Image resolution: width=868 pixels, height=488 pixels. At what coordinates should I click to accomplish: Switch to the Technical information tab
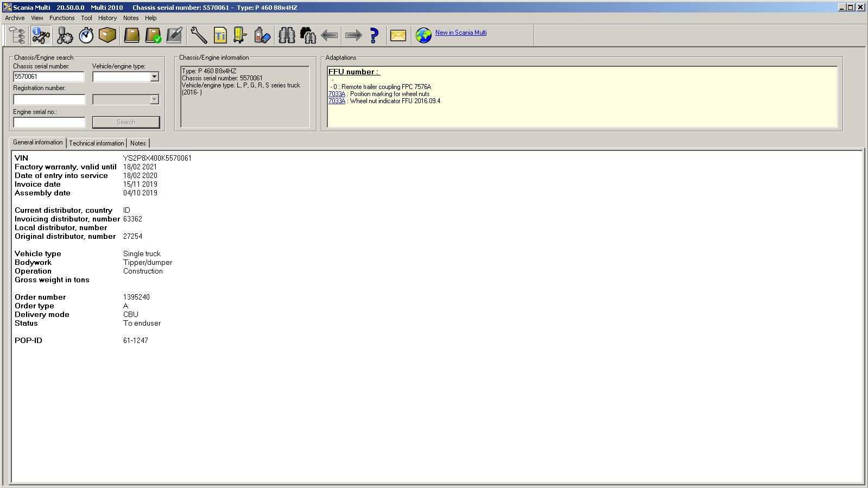point(96,143)
